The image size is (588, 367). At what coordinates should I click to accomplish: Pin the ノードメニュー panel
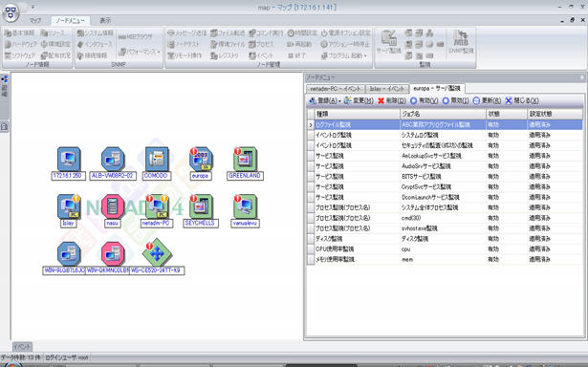pos(582,77)
